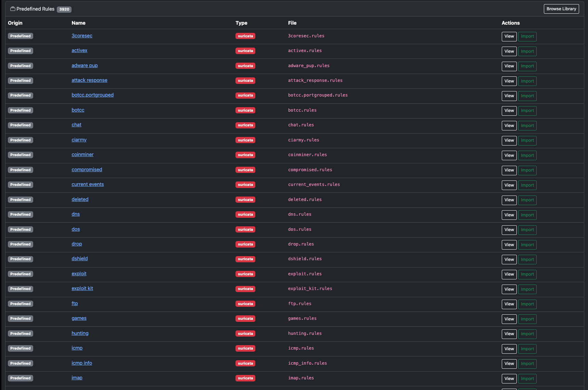
Task: Click the Predefined Rules folder icon
Action: (x=13, y=9)
